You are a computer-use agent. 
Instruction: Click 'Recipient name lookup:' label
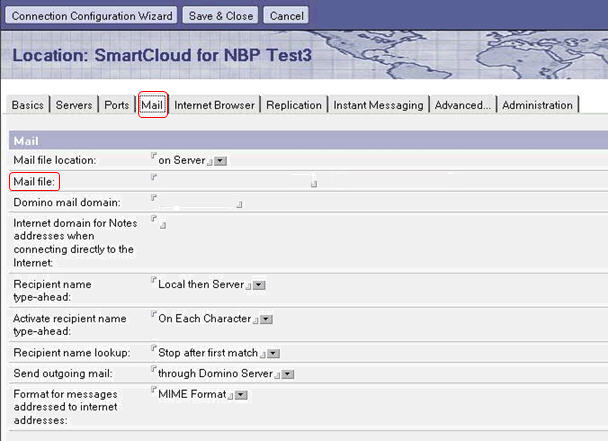(x=72, y=353)
